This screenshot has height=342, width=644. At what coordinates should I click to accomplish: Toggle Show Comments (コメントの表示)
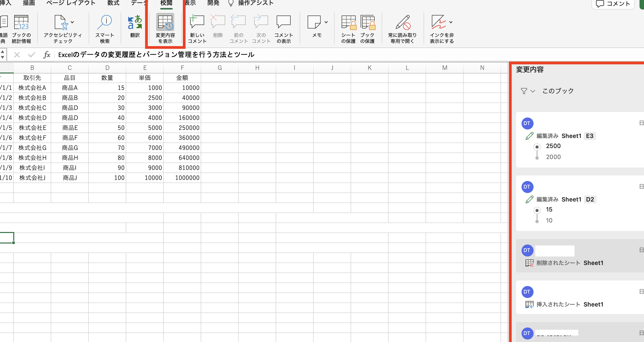click(x=283, y=22)
